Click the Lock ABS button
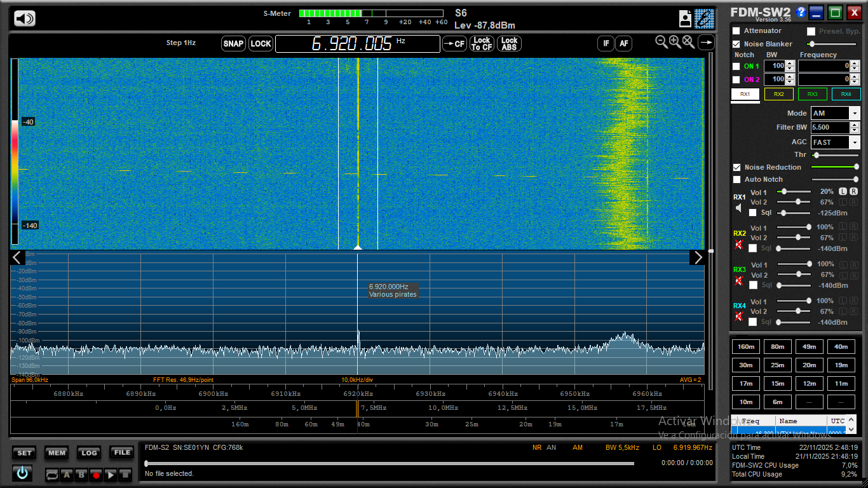 pyautogui.click(x=509, y=43)
